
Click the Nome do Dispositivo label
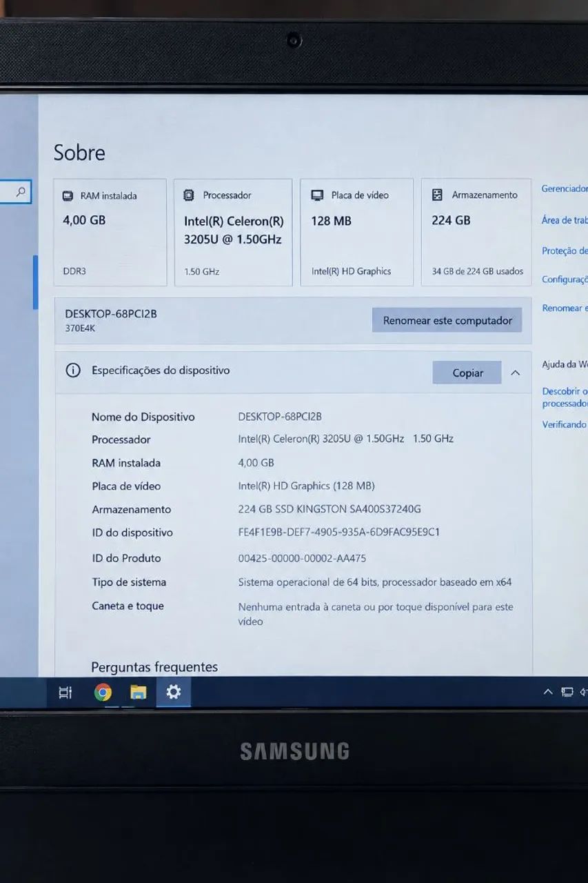tap(143, 417)
